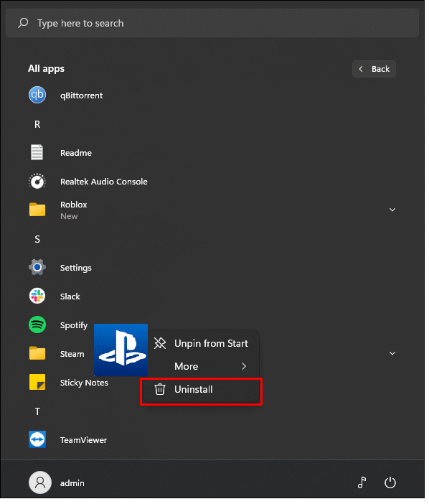Focus the Type here to search box
Screen dimensions: 429x504
point(214,23)
